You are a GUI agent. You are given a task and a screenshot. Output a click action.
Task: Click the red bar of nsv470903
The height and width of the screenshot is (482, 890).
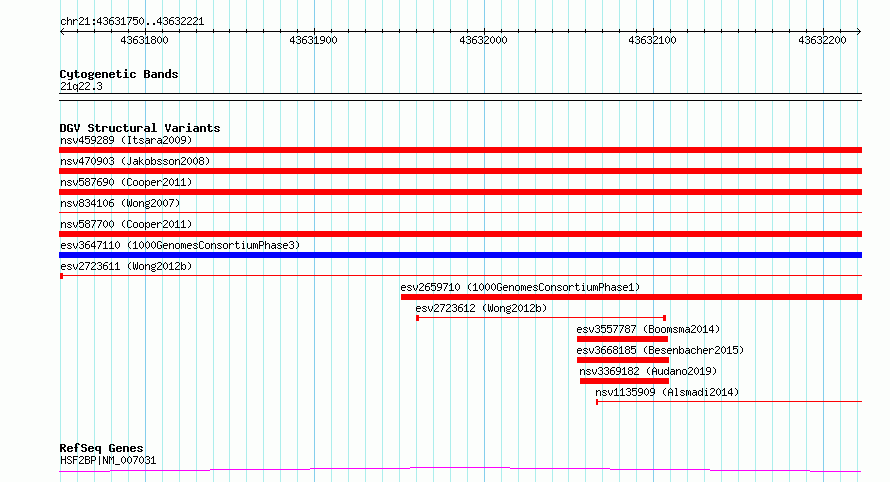460,171
